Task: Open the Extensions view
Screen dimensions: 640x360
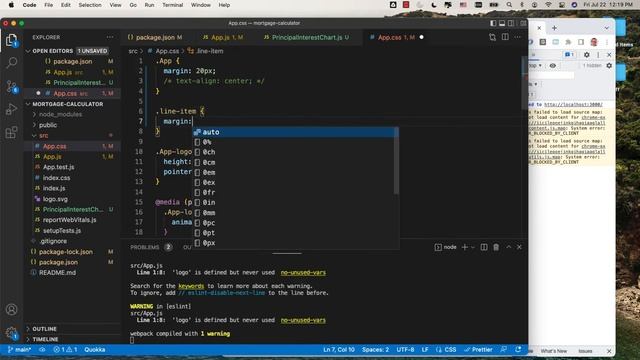Action: [x=11, y=132]
